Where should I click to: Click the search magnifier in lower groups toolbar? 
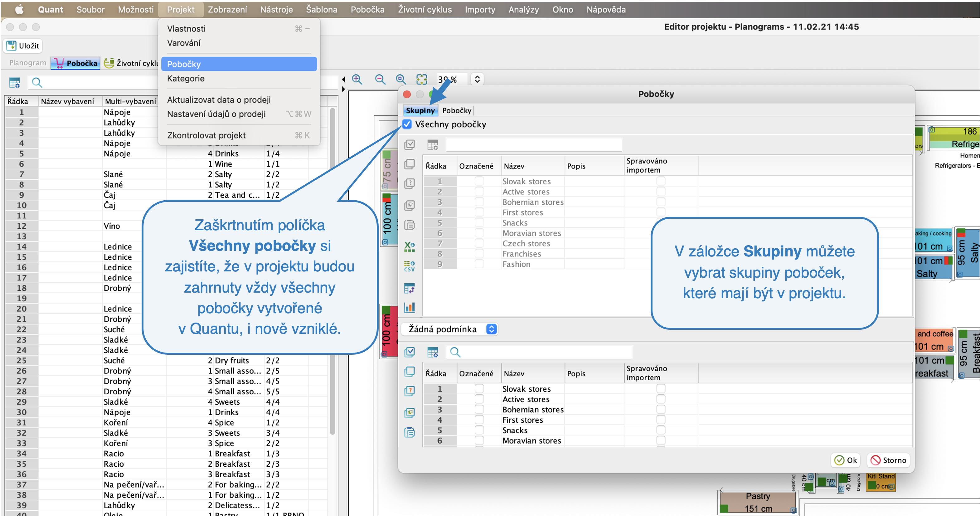click(x=455, y=352)
